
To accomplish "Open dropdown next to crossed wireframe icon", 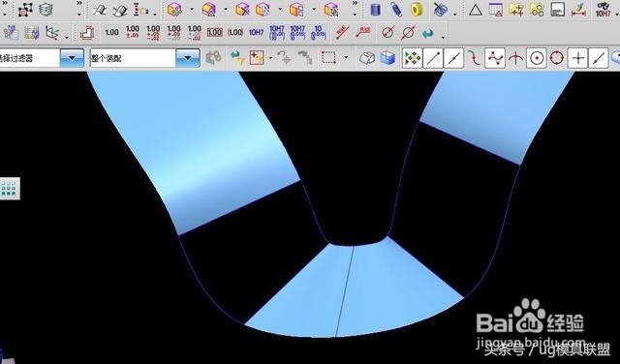I will (x=454, y=14).
